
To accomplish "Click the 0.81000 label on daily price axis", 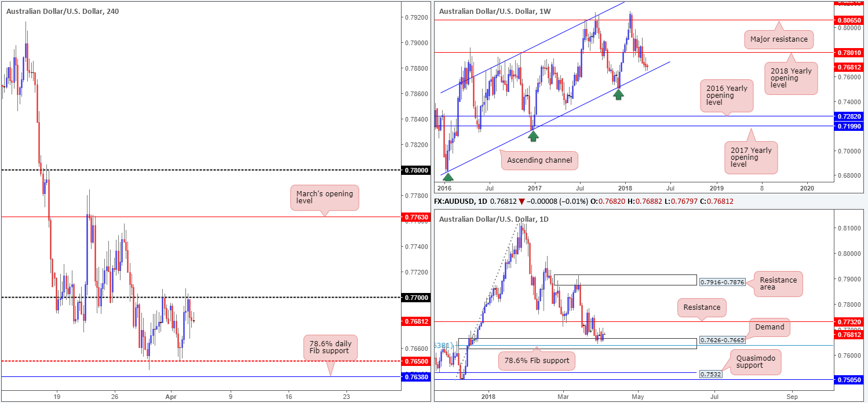I will [848, 228].
